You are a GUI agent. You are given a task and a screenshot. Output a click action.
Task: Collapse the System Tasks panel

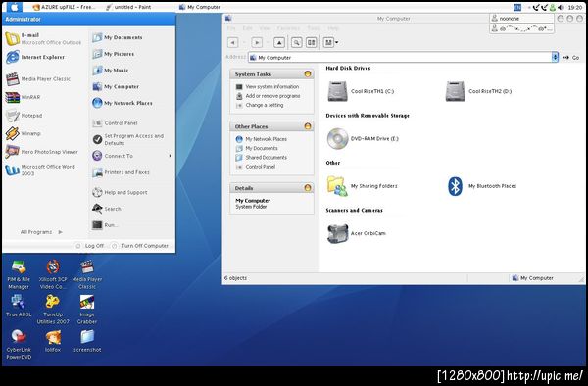308,73
